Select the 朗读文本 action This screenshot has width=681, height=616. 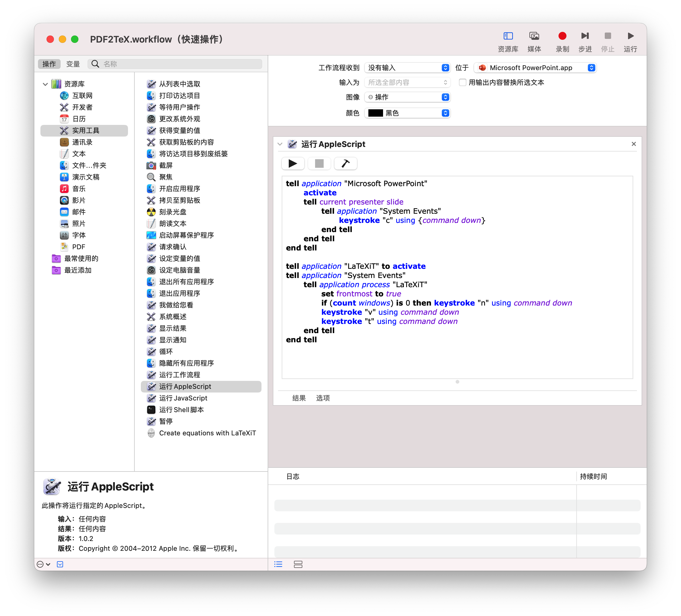pyautogui.click(x=201, y=223)
